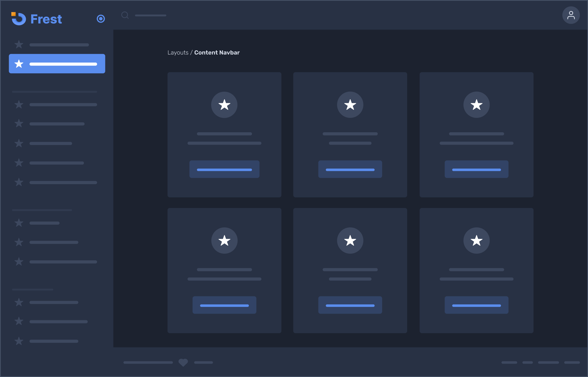
Task: Click the star icon on the top-middle card
Action: (x=350, y=105)
